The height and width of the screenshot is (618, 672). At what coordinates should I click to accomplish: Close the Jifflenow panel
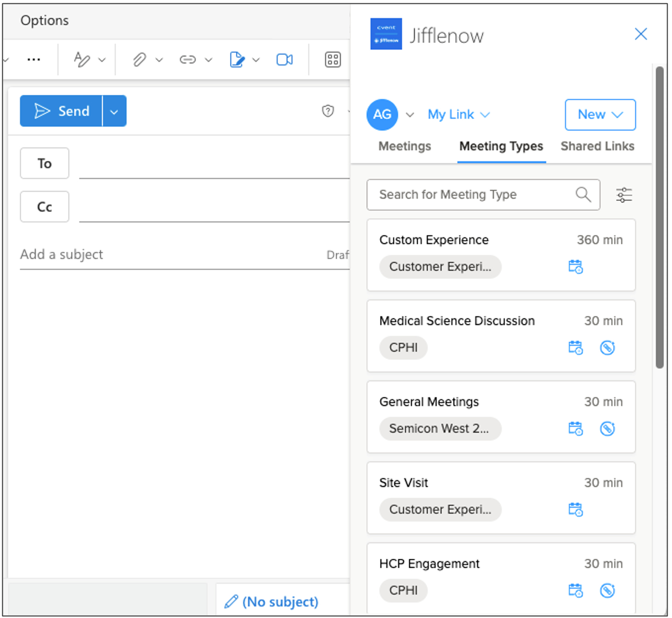pos(641,34)
